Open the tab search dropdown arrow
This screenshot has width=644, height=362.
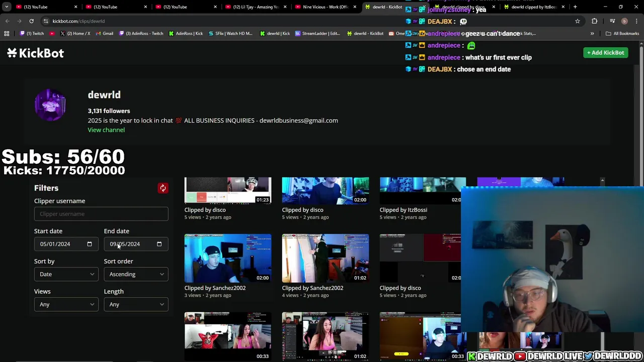[7, 7]
